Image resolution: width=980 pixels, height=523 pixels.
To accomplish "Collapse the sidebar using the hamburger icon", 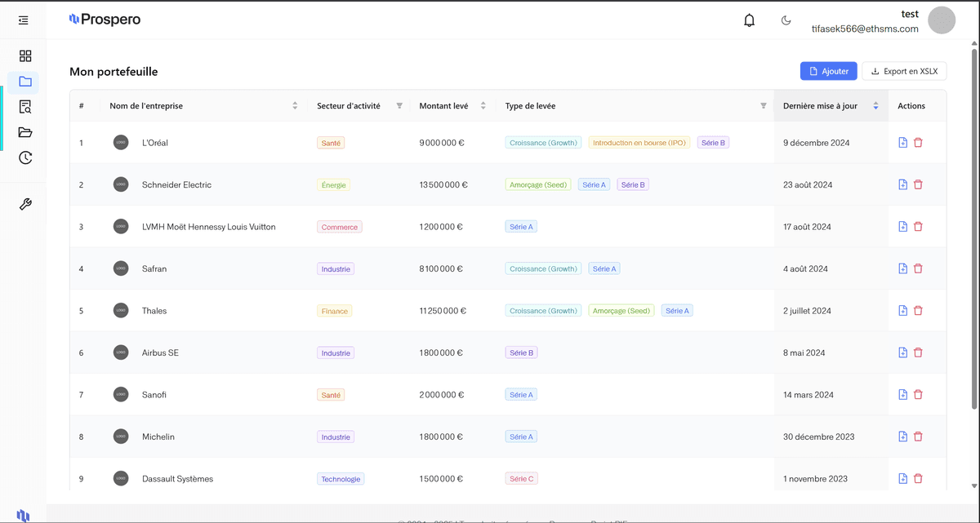I will click(x=24, y=20).
